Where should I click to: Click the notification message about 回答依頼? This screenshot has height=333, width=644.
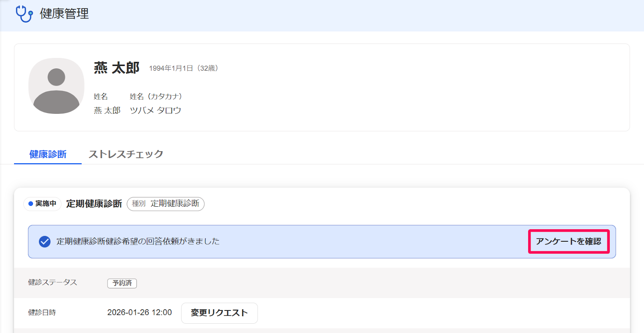coord(138,241)
